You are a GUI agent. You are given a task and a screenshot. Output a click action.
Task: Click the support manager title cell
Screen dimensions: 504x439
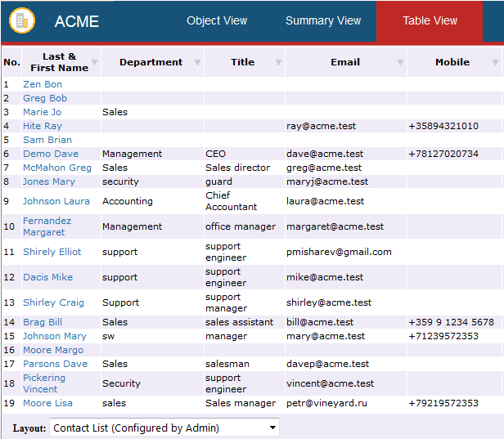227,302
